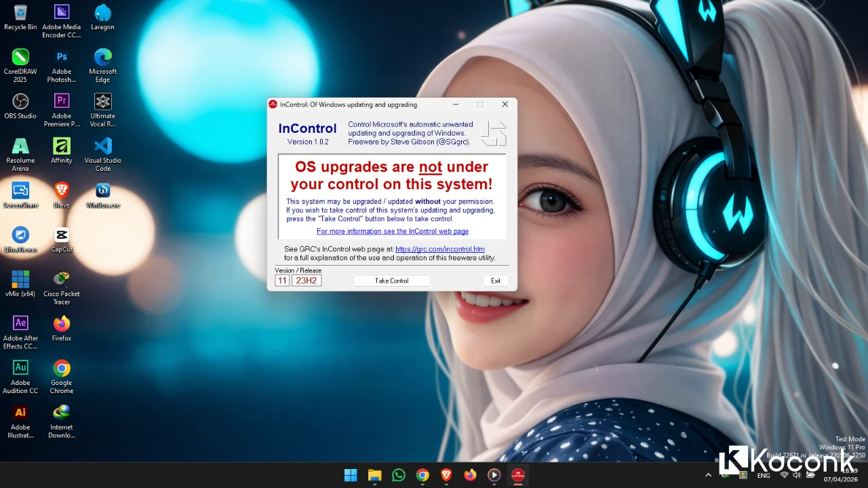Open the Windows Start menu
The image size is (868, 488).
point(351,475)
